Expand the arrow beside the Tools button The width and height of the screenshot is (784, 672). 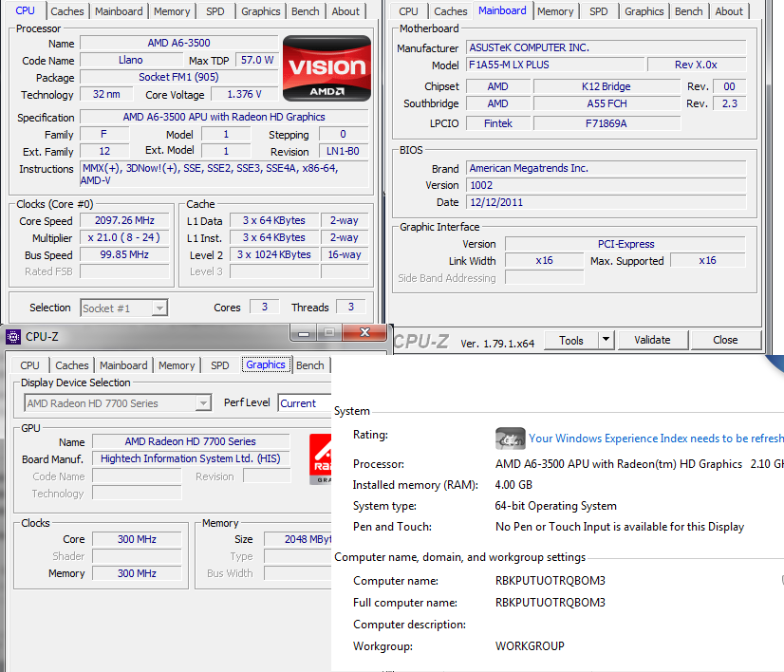[606, 340]
